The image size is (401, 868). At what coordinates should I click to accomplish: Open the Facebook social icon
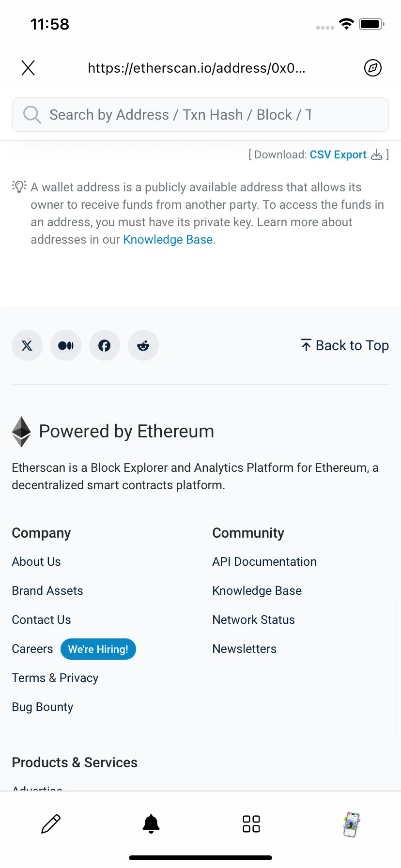[105, 345]
